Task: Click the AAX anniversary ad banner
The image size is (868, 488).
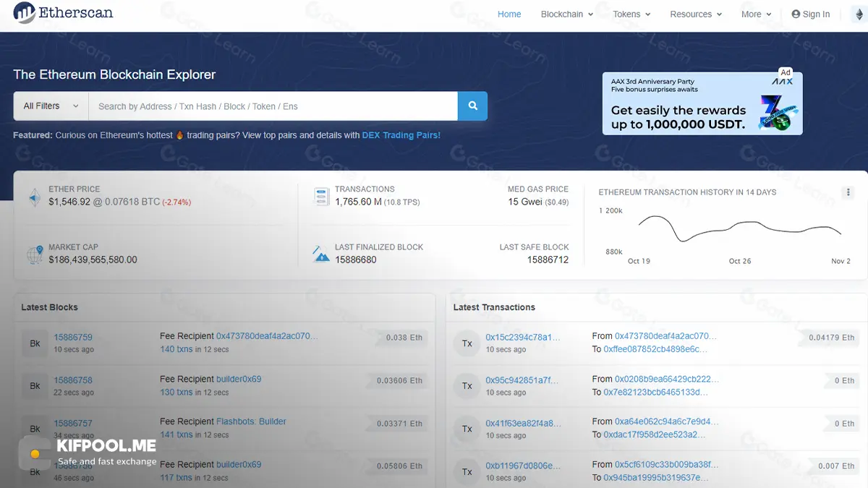Action: pyautogui.click(x=702, y=103)
